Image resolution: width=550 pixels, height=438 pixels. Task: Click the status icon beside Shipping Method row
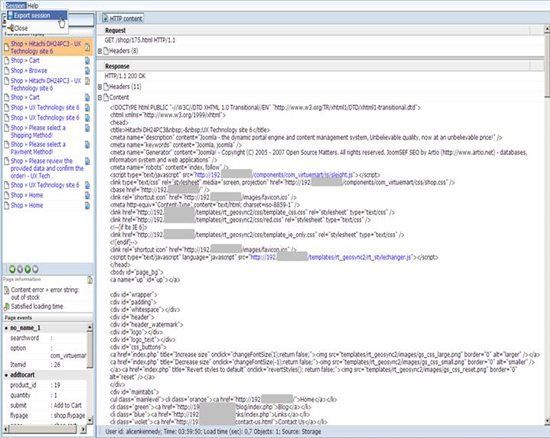click(x=87, y=128)
